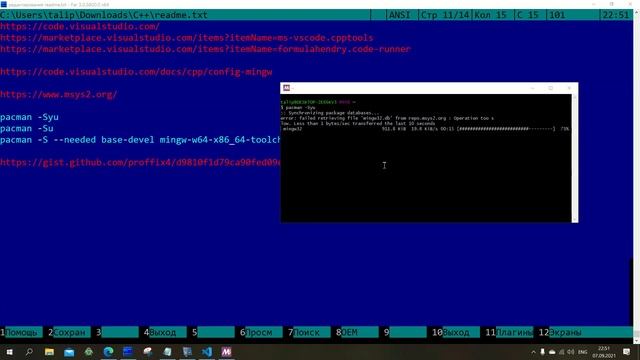Click the "pacman -Su" line in the editor

coord(27,129)
